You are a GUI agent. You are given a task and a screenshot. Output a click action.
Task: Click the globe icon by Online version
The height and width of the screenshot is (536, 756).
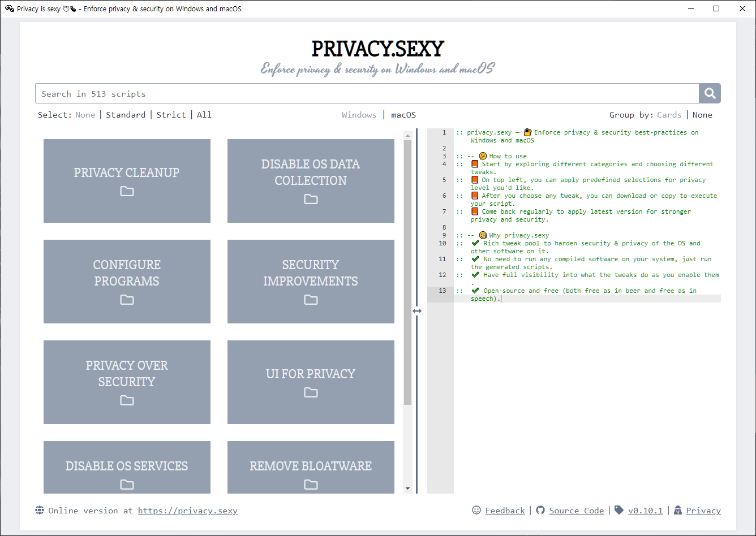40,511
